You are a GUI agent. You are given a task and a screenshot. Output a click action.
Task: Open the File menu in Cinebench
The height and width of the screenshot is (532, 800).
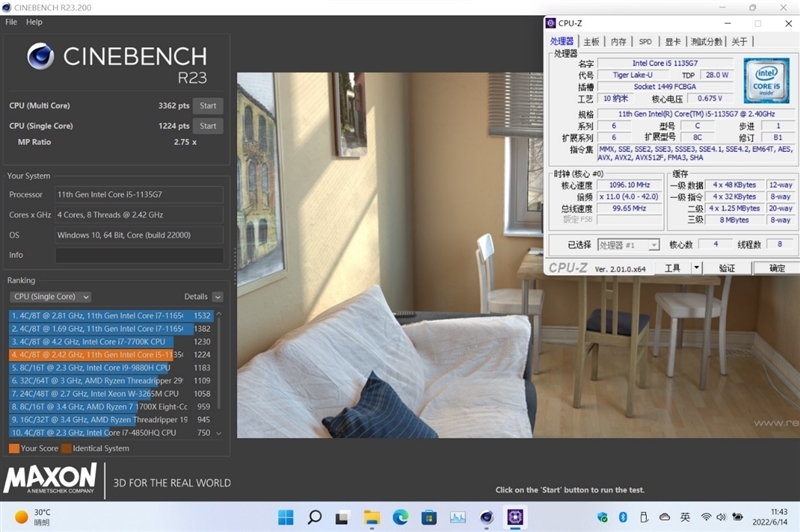pos(11,22)
